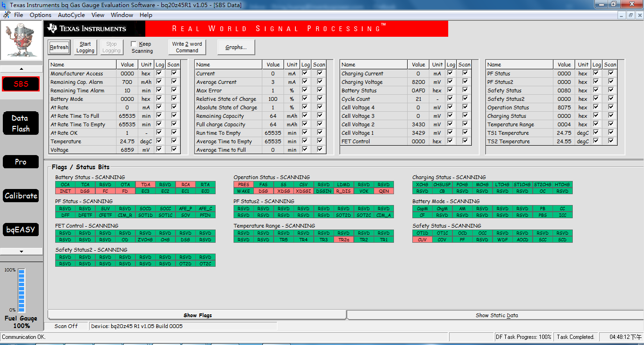Click the Texas Instruments logo banner
The image size is (644, 345).
pos(94,29)
